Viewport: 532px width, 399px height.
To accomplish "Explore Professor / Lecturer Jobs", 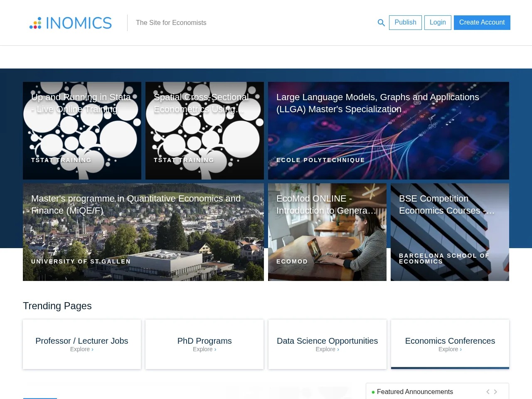I will coord(82,344).
